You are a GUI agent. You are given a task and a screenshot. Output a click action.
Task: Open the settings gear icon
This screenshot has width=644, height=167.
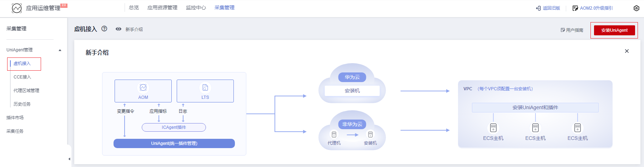(x=637, y=8)
